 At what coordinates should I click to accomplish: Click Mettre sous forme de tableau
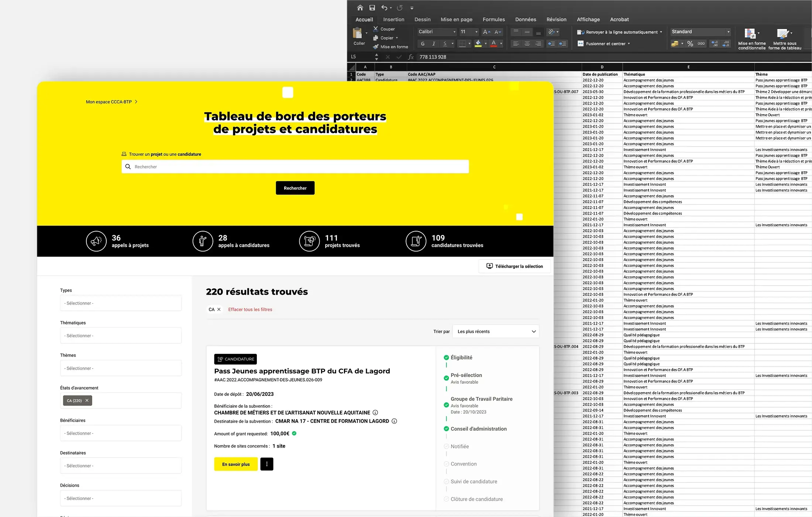[x=785, y=39]
